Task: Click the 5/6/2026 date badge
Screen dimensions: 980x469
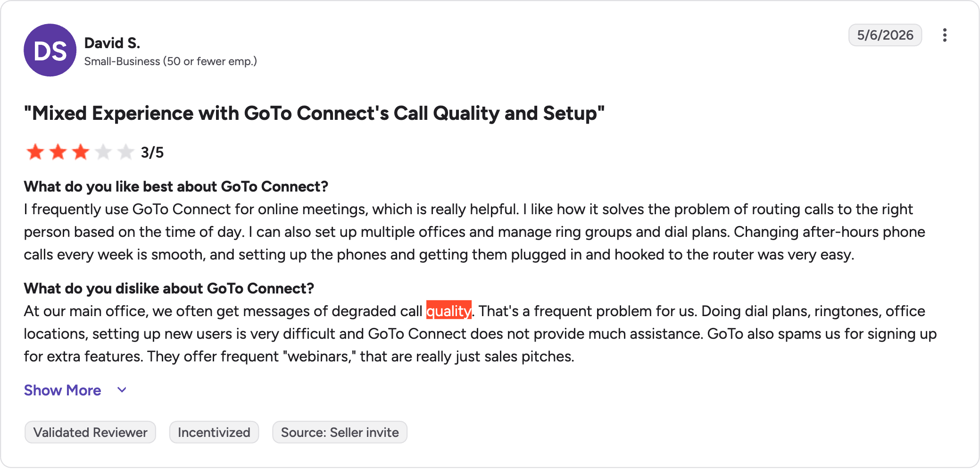Action: tap(885, 35)
